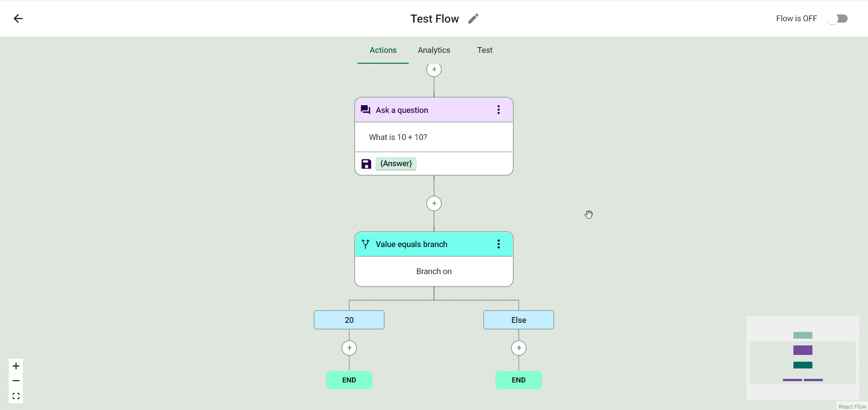Switch to the Analytics tab
Image resolution: width=868 pixels, height=410 pixels.
(x=434, y=50)
